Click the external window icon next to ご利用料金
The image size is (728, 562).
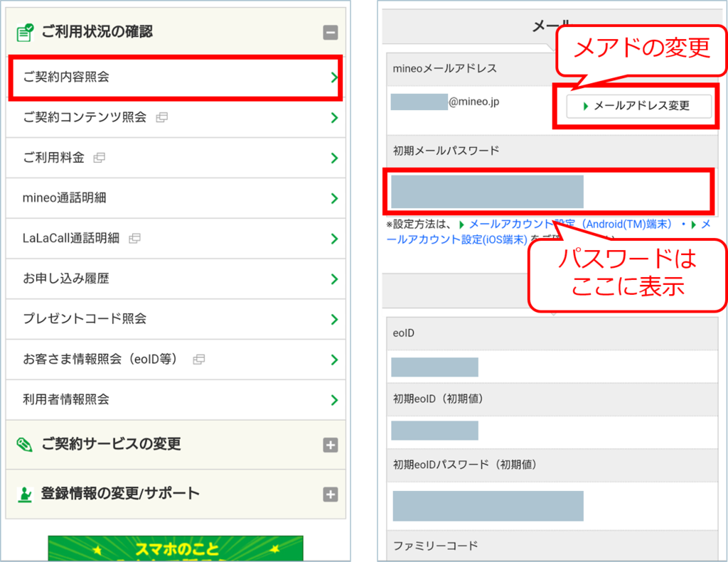(99, 158)
